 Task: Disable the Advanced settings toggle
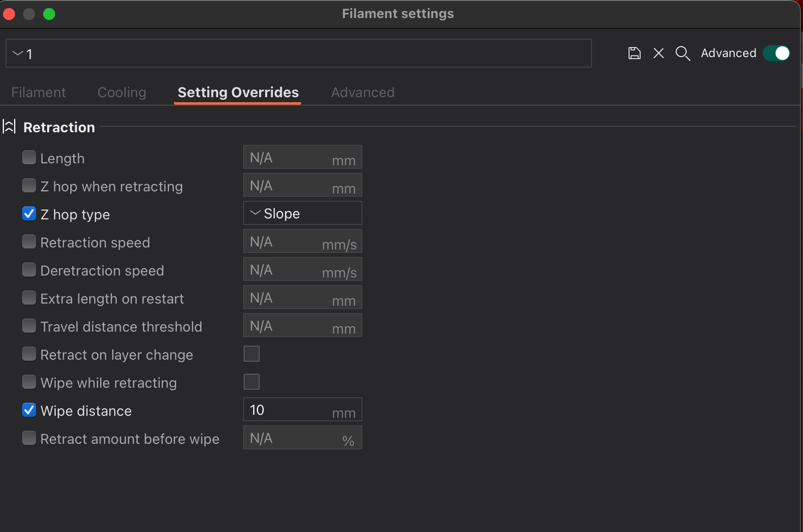776,53
